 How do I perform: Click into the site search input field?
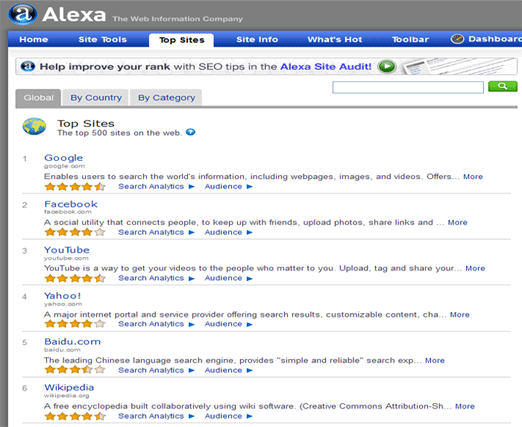(408, 87)
